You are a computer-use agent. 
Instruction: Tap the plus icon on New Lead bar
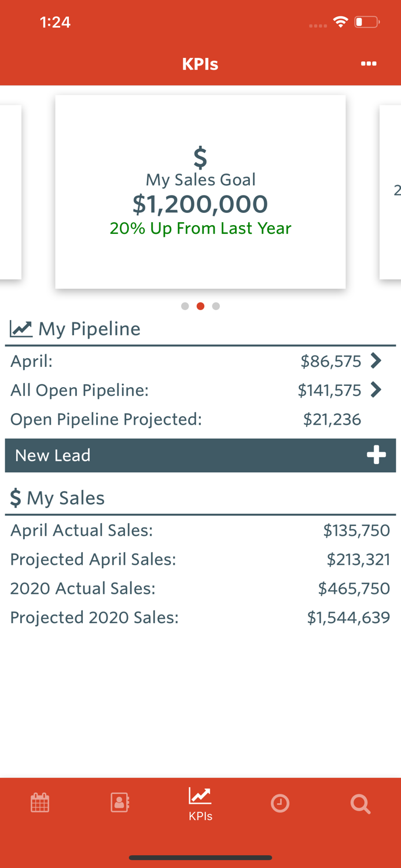point(377,455)
